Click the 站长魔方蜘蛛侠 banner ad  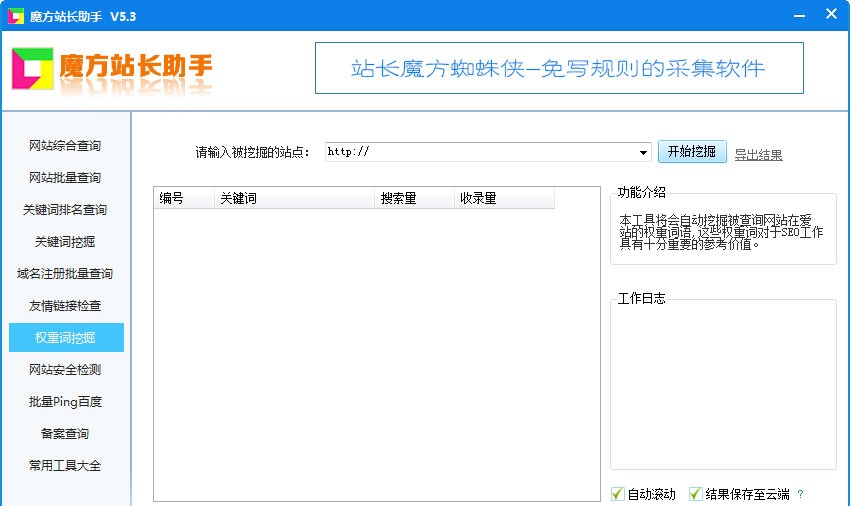coord(559,68)
